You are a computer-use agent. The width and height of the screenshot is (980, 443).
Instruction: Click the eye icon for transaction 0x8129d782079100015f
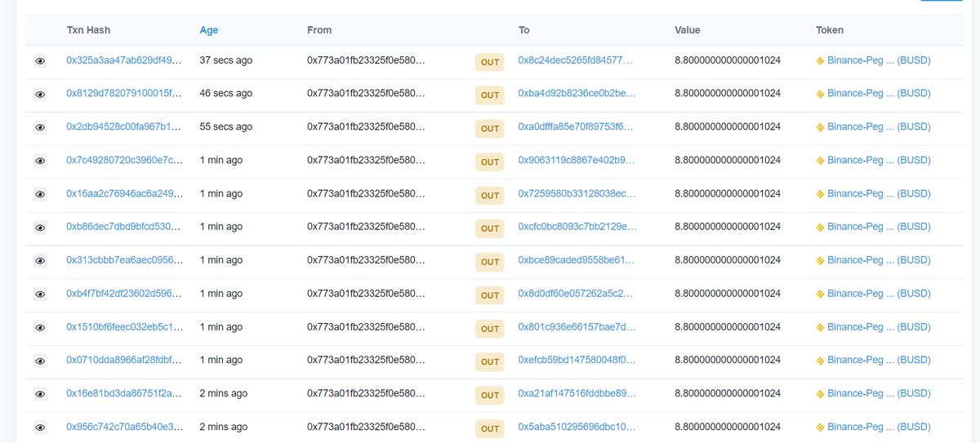[40, 95]
